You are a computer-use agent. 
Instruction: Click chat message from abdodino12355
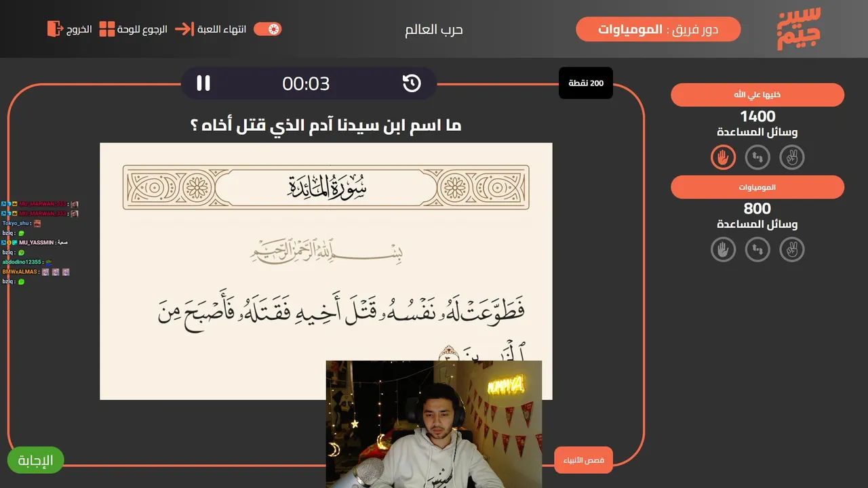tap(27, 262)
